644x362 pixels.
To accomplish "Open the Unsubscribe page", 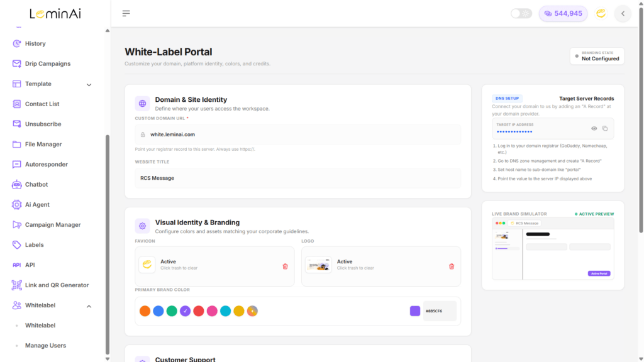I will click(x=43, y=124).
